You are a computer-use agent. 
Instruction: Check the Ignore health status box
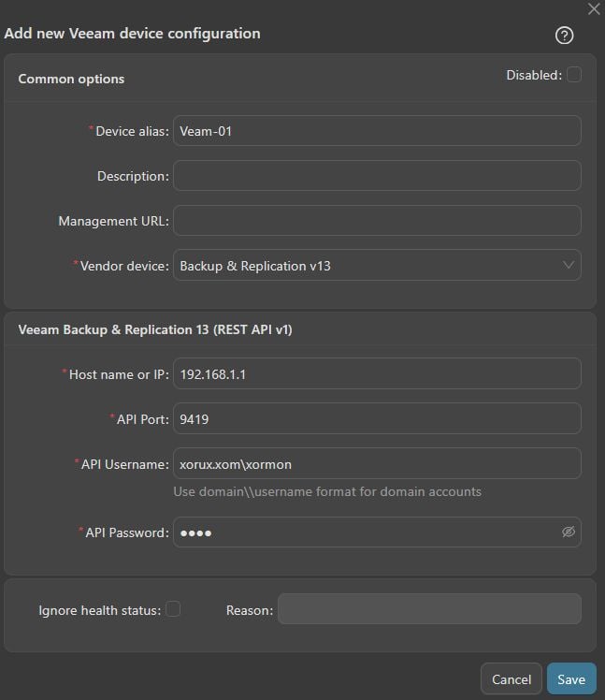pyautogui.click(x=173, y=609)
